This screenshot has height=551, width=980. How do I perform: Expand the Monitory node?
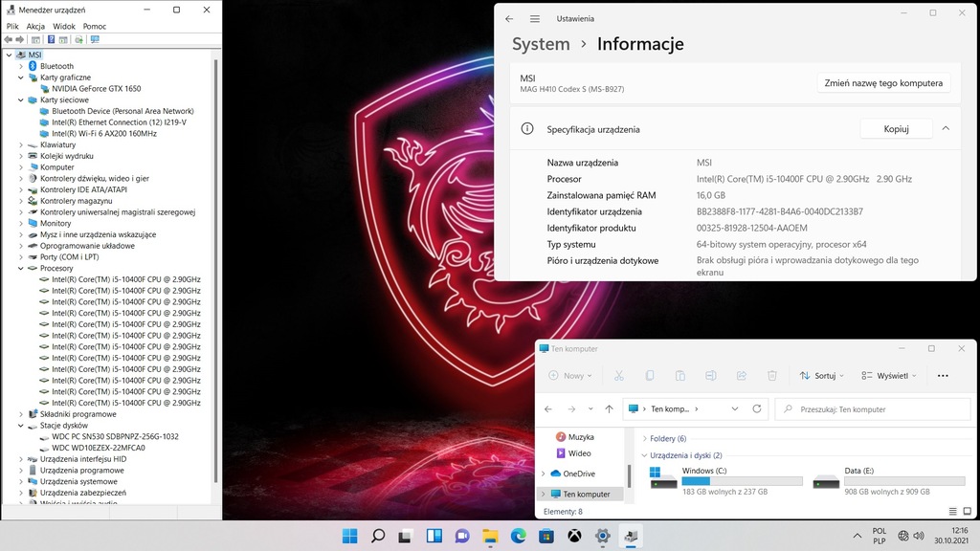[x=21, y=223]
